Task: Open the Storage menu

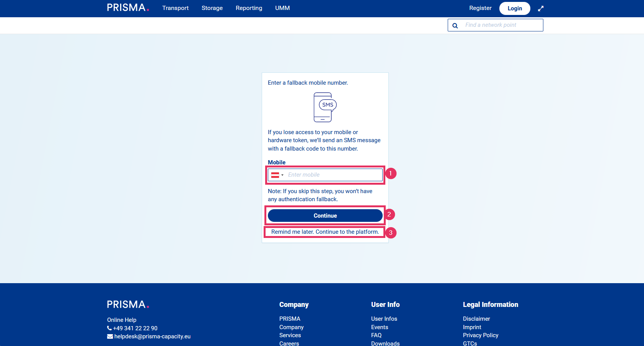Action: (212, 8)
